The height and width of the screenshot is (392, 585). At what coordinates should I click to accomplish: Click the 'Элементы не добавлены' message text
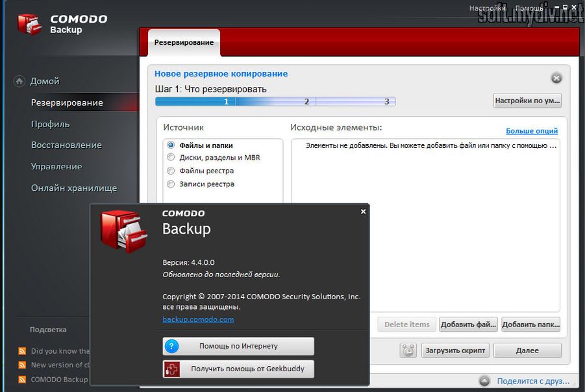point(431,145)
